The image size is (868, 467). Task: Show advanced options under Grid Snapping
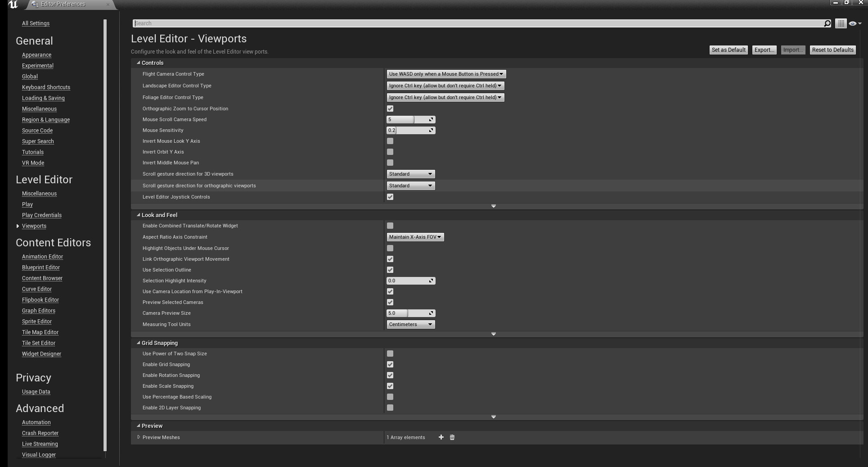tap(494, 417)
